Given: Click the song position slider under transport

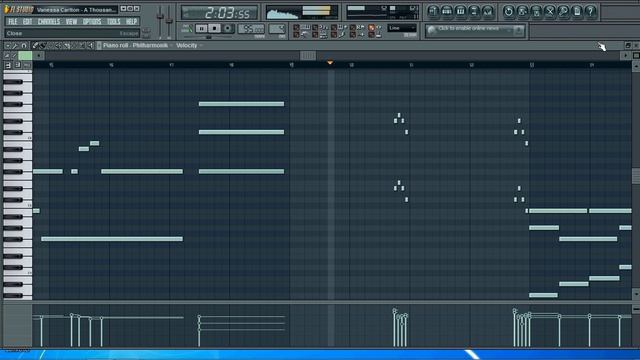Looking at the screenshot, I should click(209, 37).
